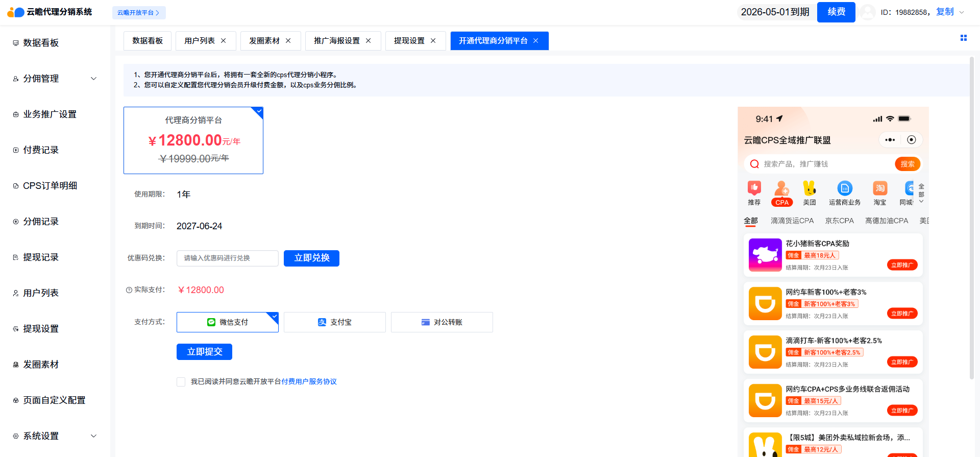
Task: Expand the 分佣管理 submenu chevron
Action: [x=93, y=79]
